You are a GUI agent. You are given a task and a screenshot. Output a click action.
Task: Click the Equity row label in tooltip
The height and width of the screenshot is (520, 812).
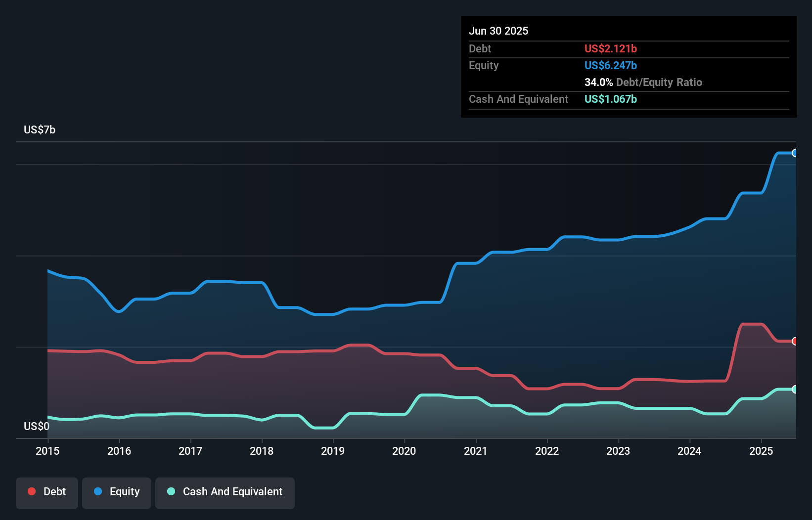(x=484, y=66)
